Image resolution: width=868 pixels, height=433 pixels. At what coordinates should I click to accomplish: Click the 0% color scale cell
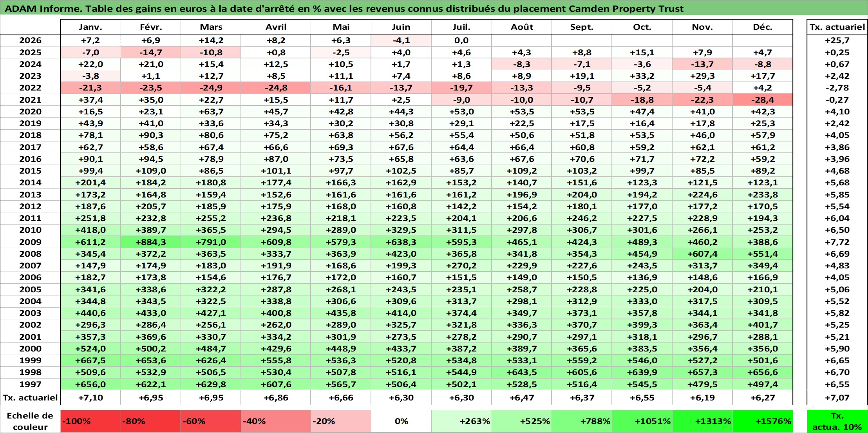pos(401,421)
